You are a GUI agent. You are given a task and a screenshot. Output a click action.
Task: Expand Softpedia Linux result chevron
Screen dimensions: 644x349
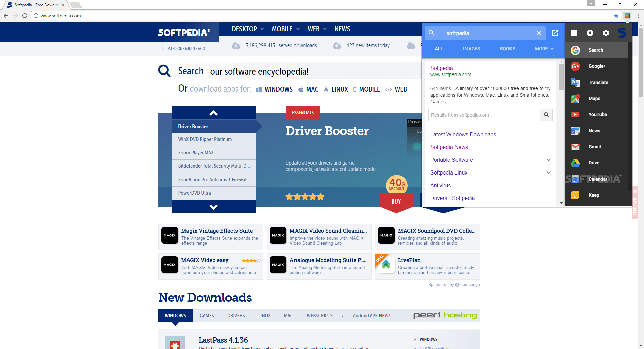click(549, 172)
